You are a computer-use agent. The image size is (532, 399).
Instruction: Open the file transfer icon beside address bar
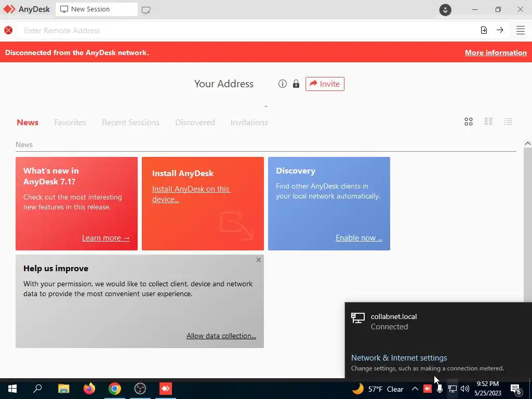pyautogui.click(x=484, y=30)
